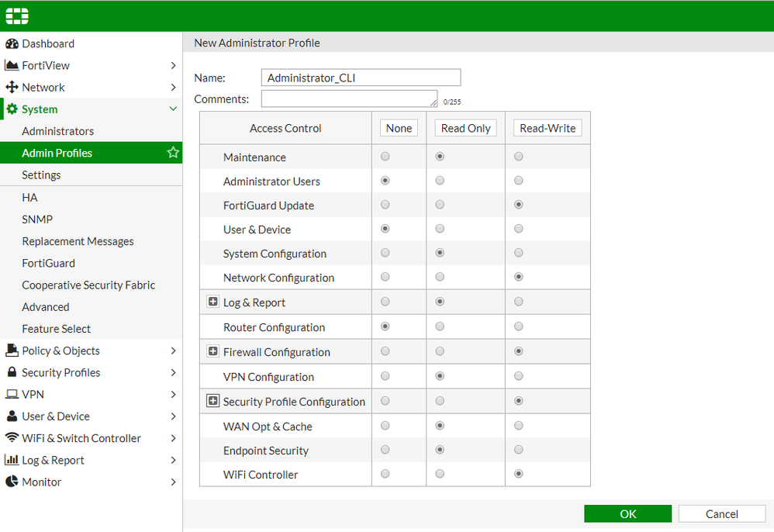Screen dimensions: 774x532
Task: Expand the Log & Report access row
Action: click(x=213, y=302)
